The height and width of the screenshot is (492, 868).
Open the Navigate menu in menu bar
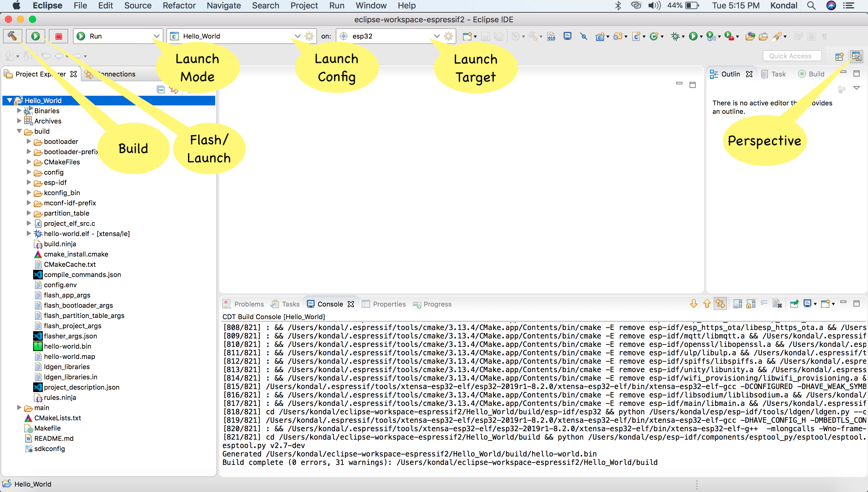tap(224, 5)
